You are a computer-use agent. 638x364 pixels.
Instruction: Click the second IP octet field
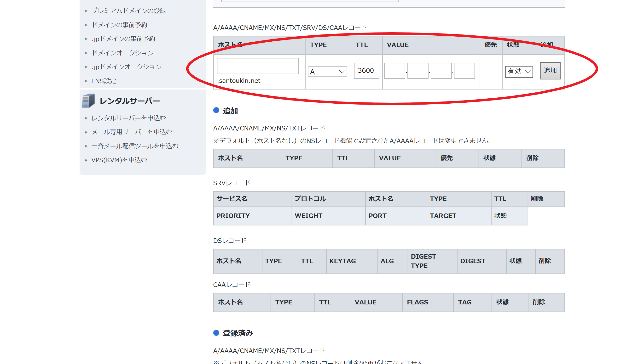click(x=418, y=71)
